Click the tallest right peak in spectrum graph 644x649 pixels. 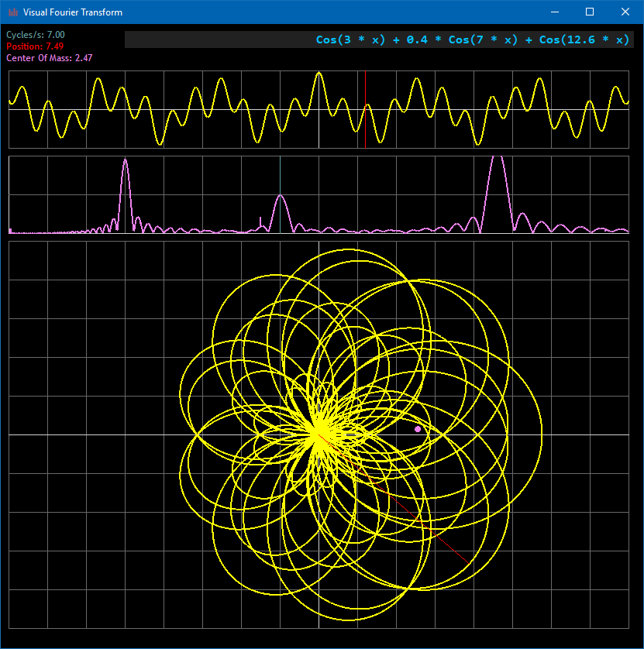pos(498,160)
